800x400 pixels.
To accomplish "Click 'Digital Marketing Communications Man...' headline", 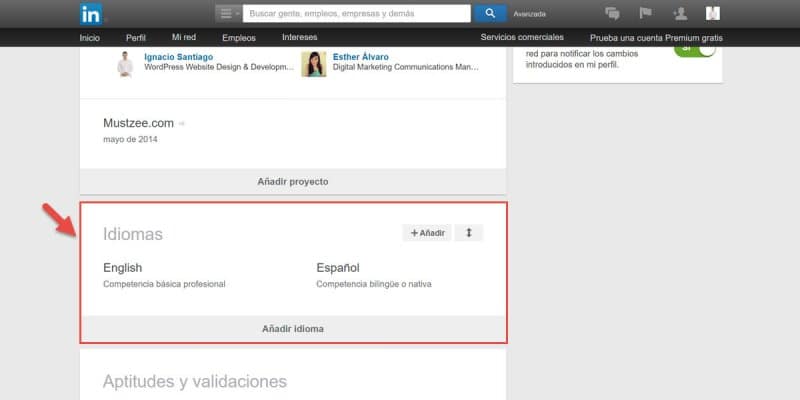I will [406, 67].
